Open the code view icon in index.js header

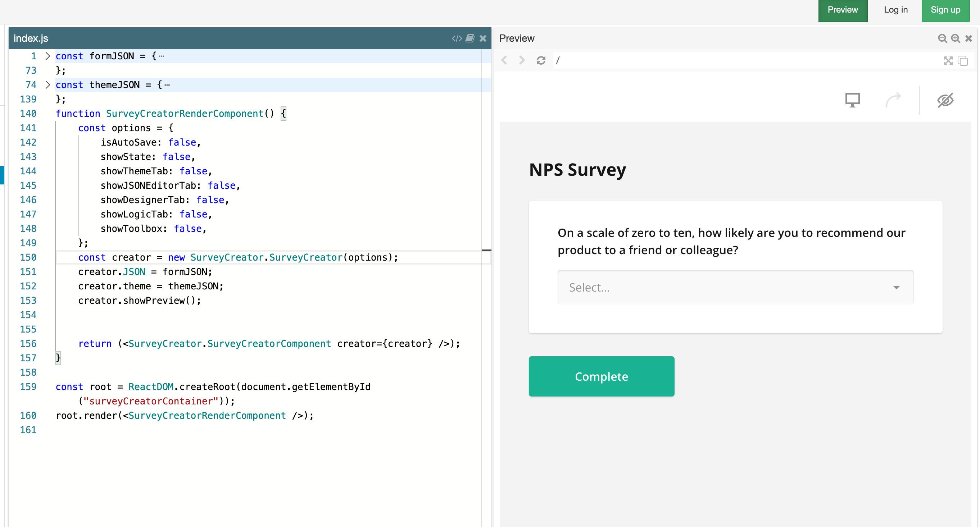456,38
